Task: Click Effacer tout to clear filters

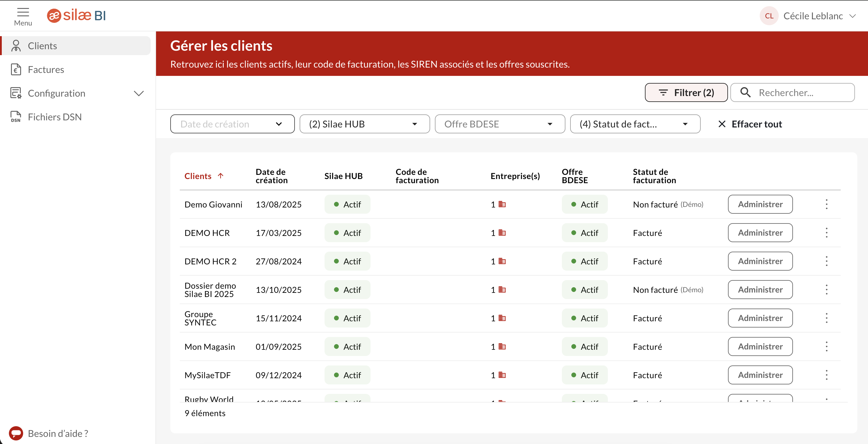Action: [x=750, y=124]
